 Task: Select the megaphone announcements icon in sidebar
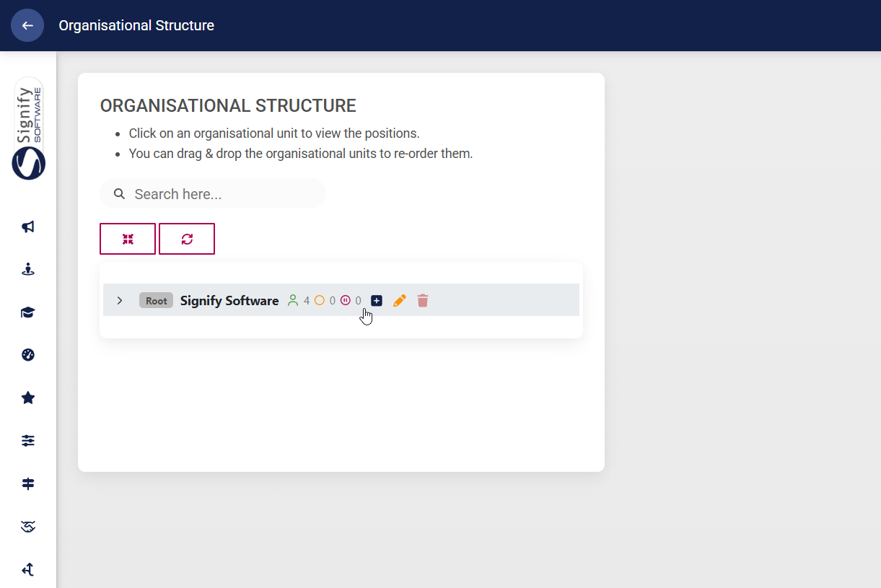[x=27, y=227]
